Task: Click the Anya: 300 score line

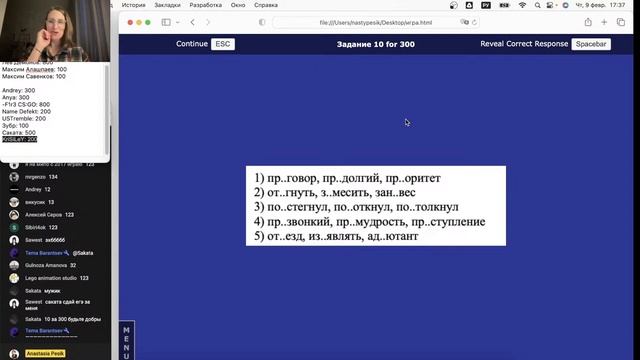Action: tap(16, 98)
